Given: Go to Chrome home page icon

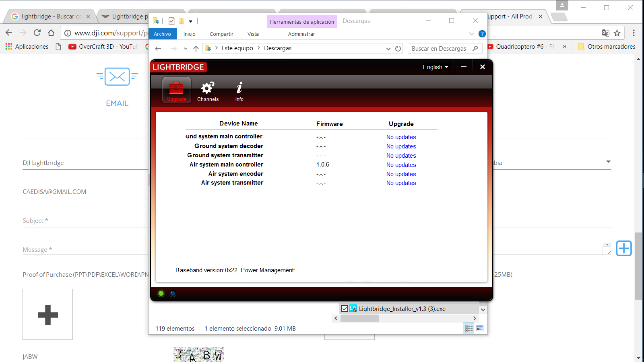Looking at the screenshot, I should click(x=51, y=33).
